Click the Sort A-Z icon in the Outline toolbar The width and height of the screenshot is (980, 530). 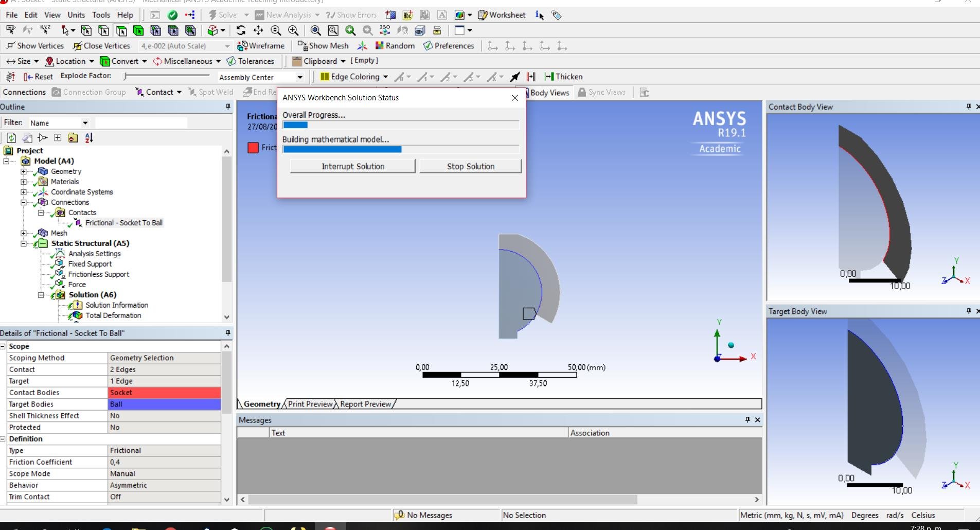tap(89, 138)
